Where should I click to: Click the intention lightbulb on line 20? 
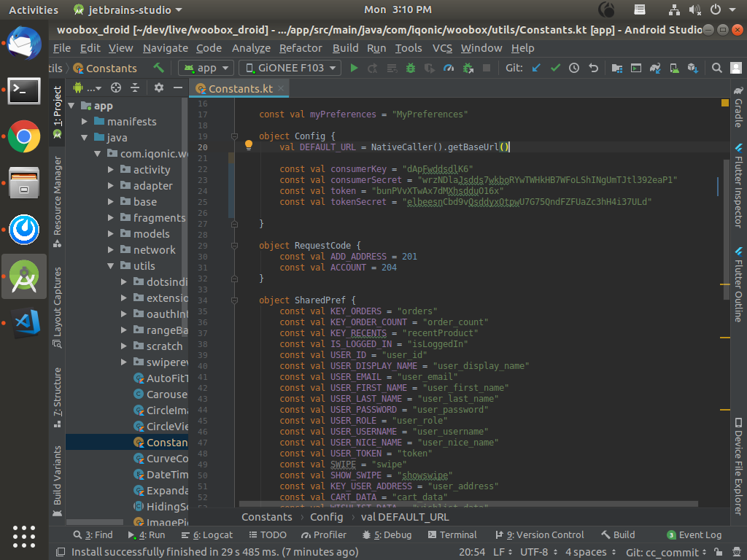249,145
